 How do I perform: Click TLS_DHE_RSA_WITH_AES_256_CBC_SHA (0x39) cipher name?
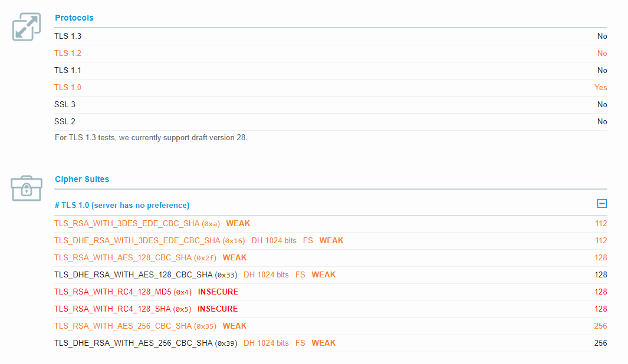[x=146, y=343]
